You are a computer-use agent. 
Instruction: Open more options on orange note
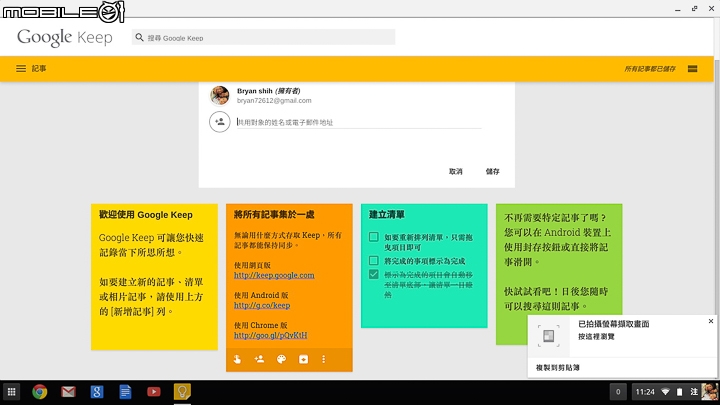click(323, 359)
